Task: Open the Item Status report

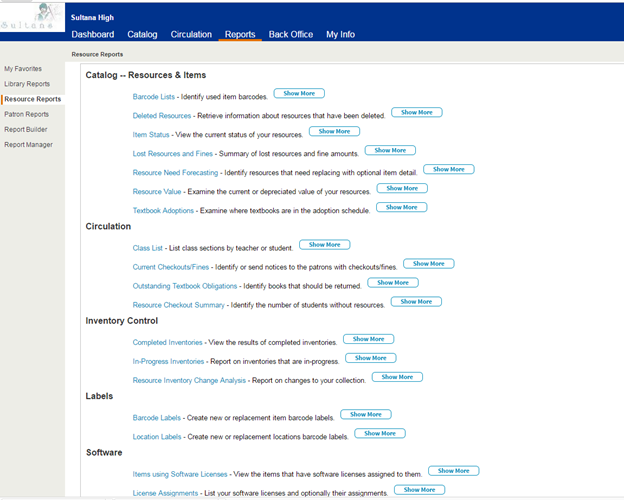Action: 151,135
